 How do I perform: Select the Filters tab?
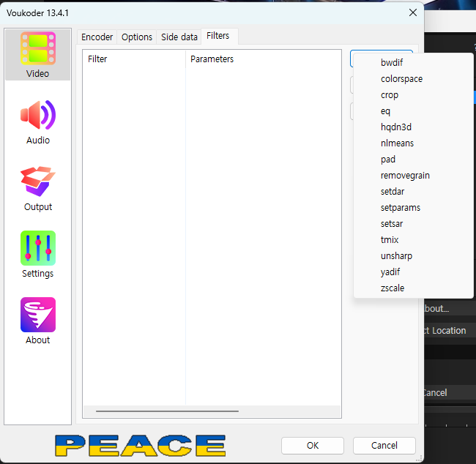point(218,36)
